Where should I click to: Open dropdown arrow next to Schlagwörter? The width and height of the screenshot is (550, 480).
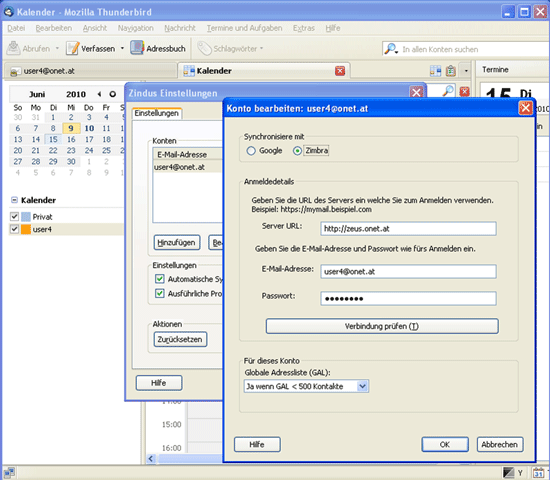[x=261, y=48]
